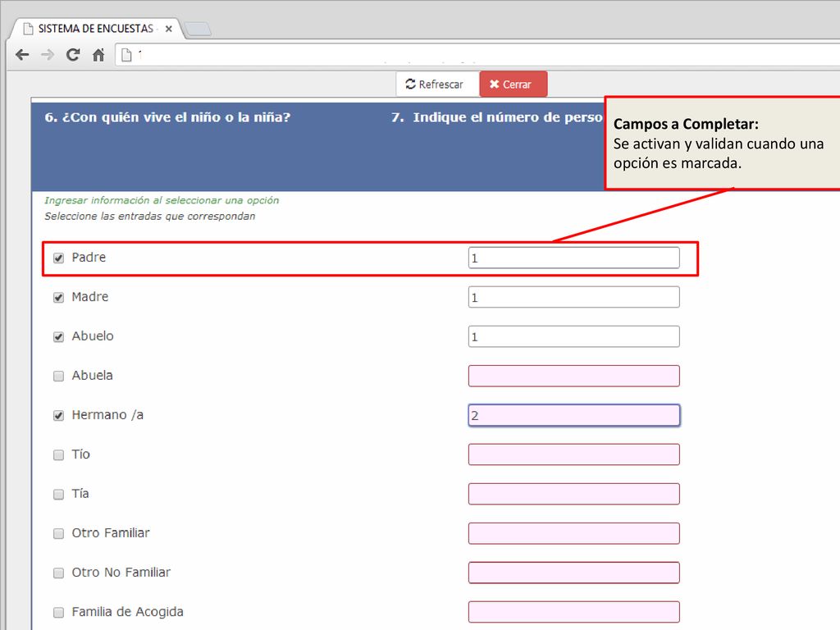Click the empty field for Familia de Acogida
The image size is (840, 630).
tap(573, 612)
